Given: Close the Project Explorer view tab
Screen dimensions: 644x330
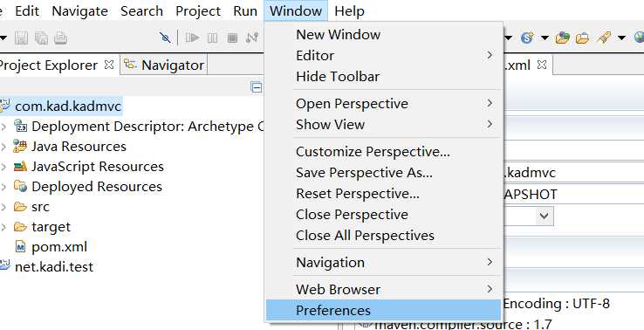Looking at the screenshot, I should [x=109, y=65].
